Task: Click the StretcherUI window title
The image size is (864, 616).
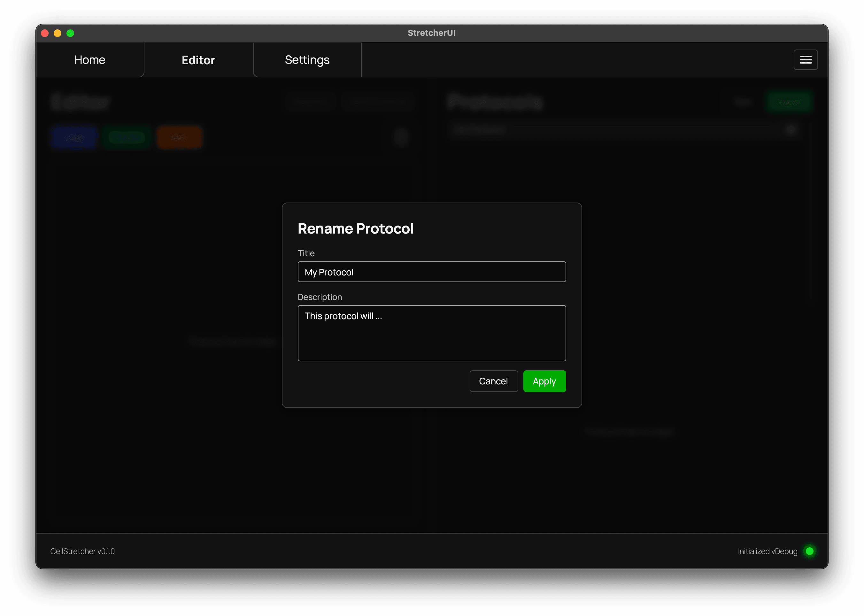Action: 432,33
